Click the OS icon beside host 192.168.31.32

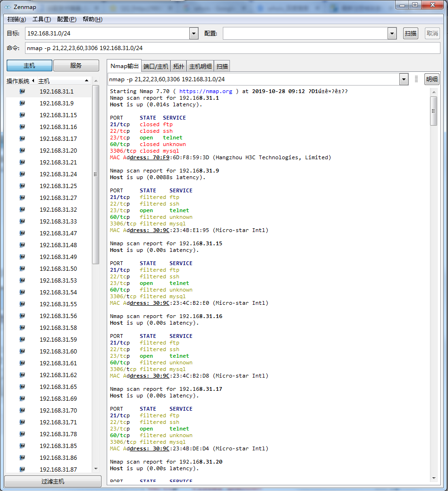click(x=22, y=209)
